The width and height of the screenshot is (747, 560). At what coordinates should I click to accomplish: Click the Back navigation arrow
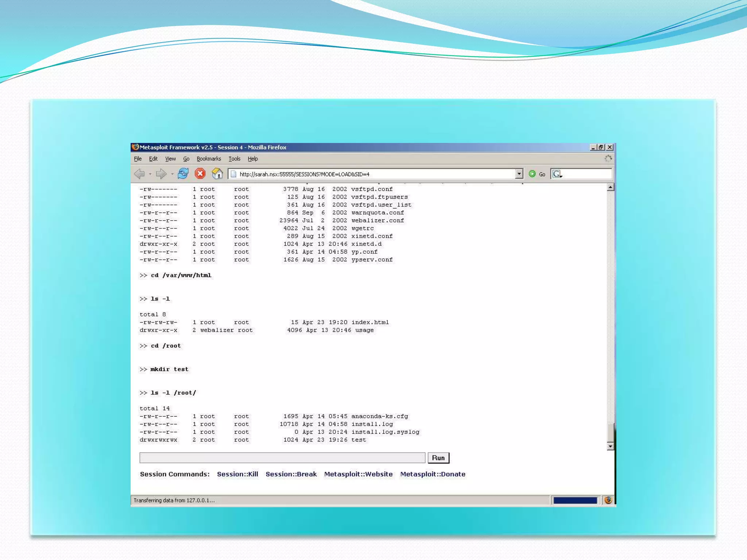click(139, 174)
